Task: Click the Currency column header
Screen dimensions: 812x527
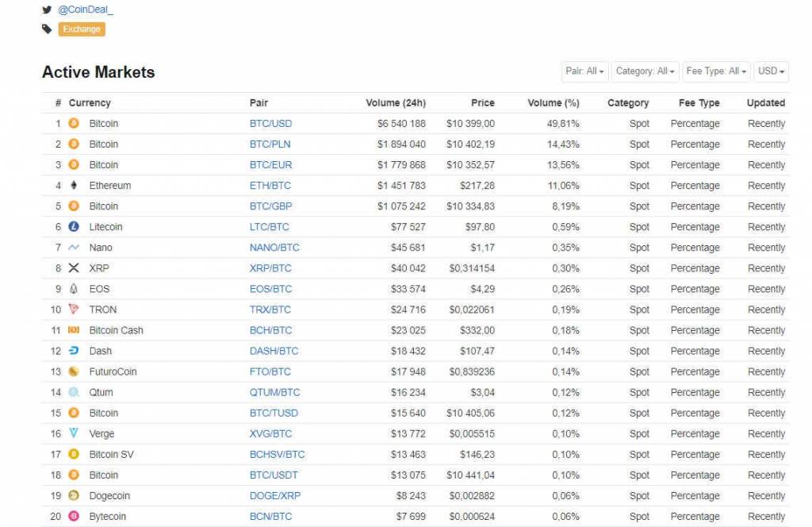Action: click(x=90, y=102)
